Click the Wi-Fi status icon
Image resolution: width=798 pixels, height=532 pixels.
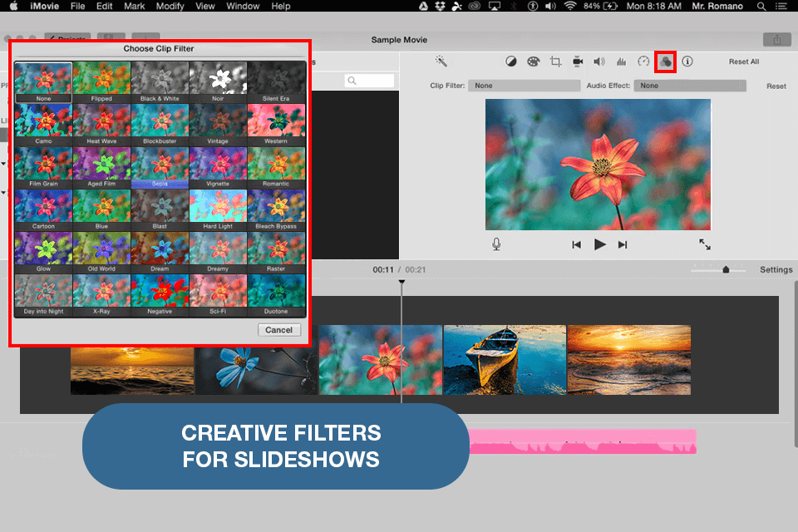pyautogui.click(x=570, y=6)
